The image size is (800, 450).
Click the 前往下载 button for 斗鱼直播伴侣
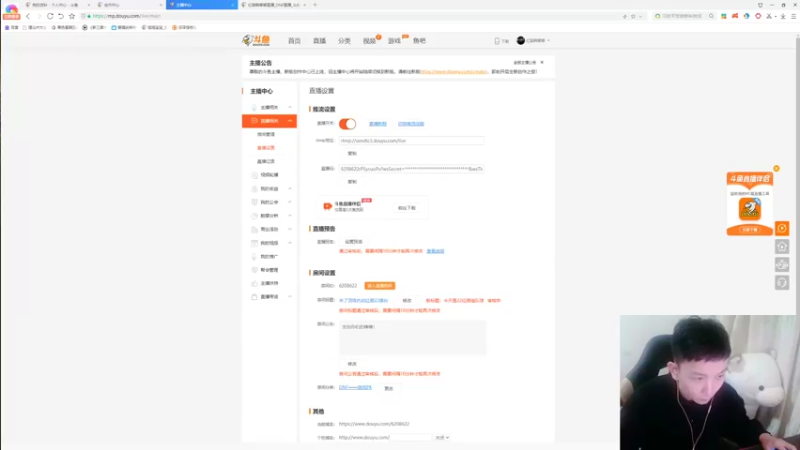point(407,208)
